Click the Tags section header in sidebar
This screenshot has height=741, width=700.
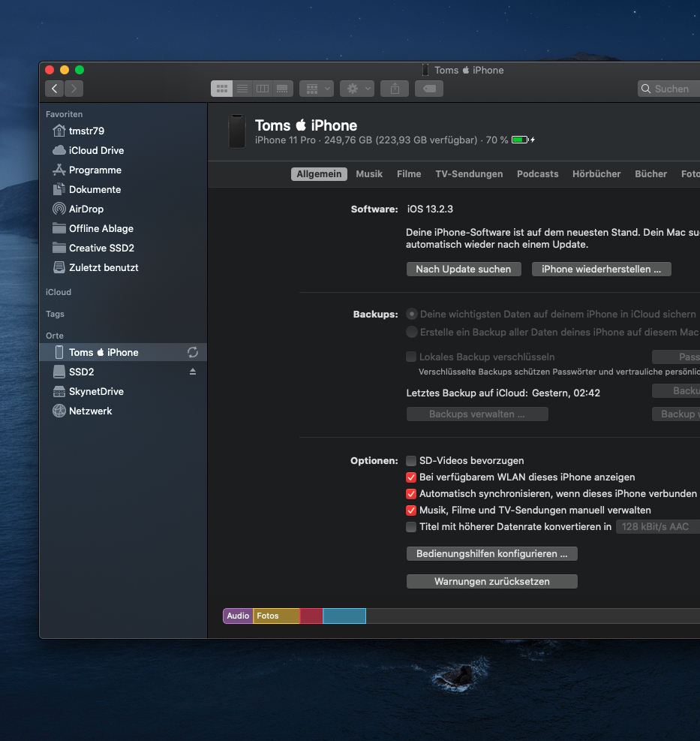[x=55, y=314]
